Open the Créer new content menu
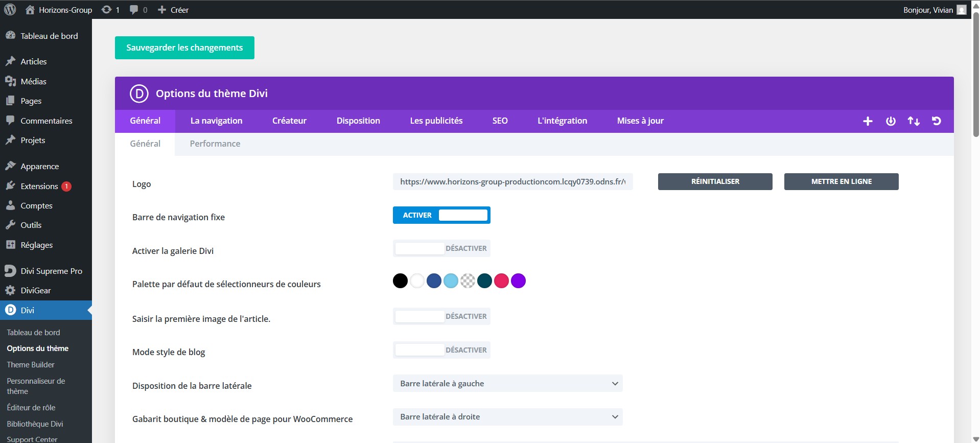The height and width of the screenshot is (443, 980). click(x=174, y=10)
